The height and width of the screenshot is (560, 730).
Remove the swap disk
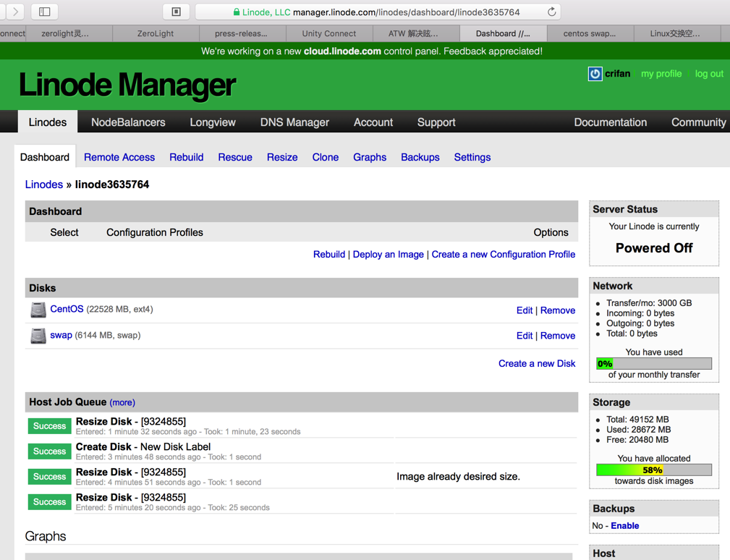point(558,336)
